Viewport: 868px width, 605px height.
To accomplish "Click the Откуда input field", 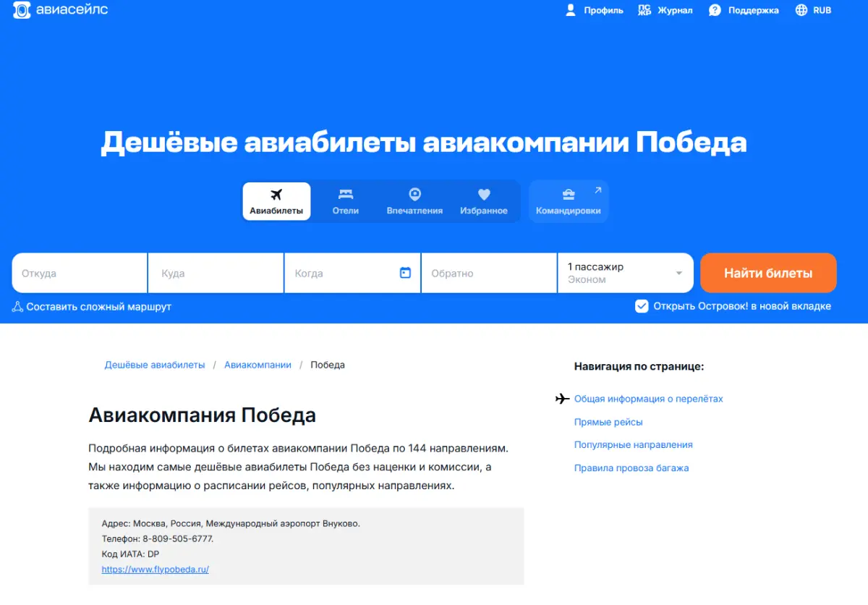I will pyautogui.click(x=80, y=273).
